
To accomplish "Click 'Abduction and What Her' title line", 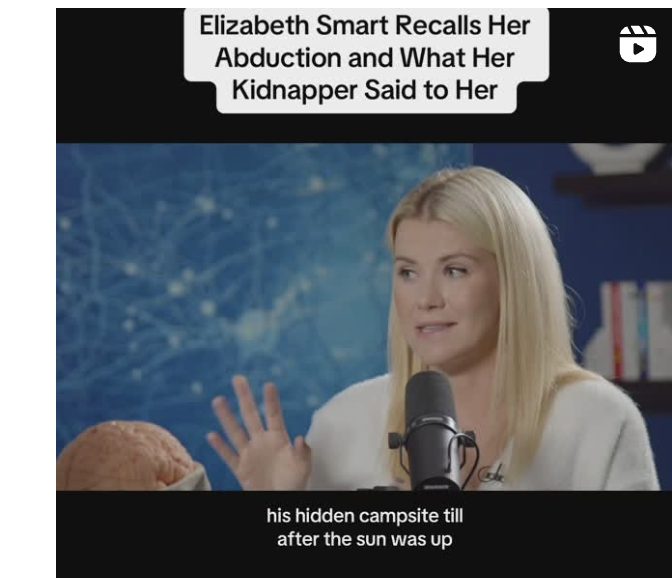I will point(365,58).
